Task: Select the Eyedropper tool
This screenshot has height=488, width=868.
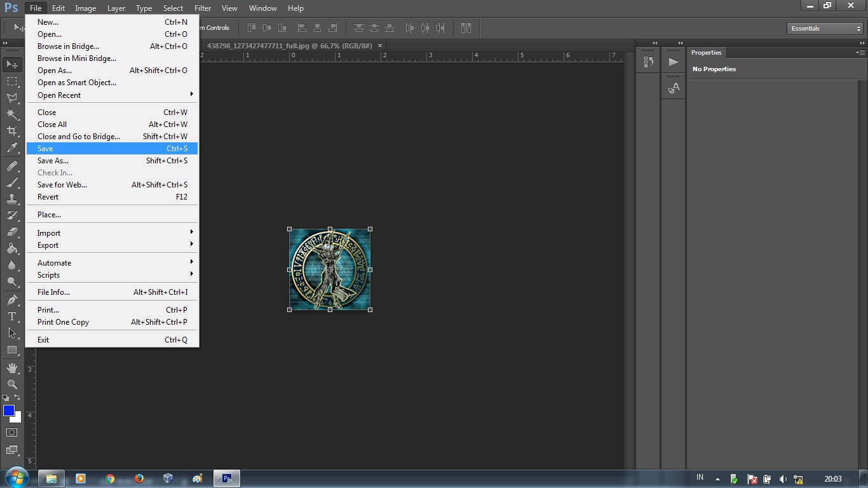Action: [x=12, y=148]
